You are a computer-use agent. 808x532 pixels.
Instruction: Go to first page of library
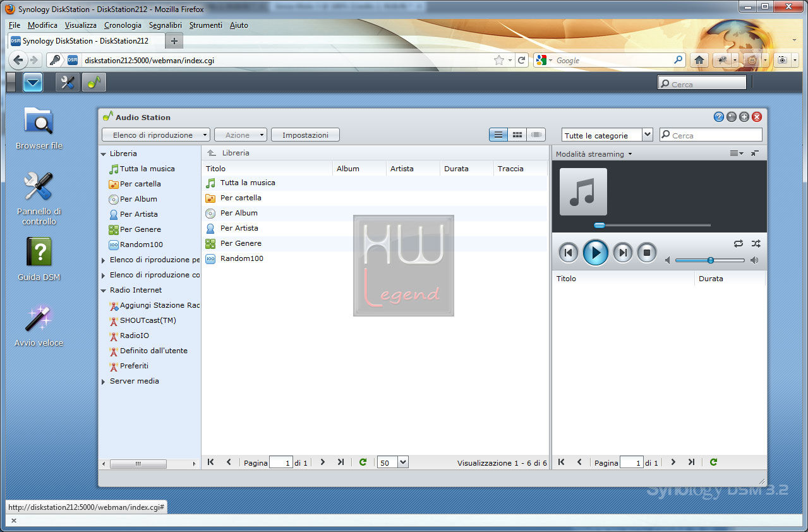point(211,462)
